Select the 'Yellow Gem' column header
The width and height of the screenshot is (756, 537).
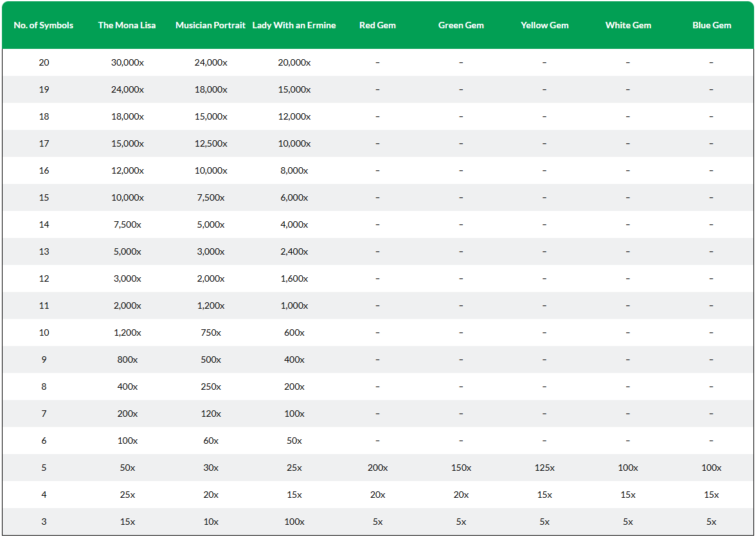545,26
